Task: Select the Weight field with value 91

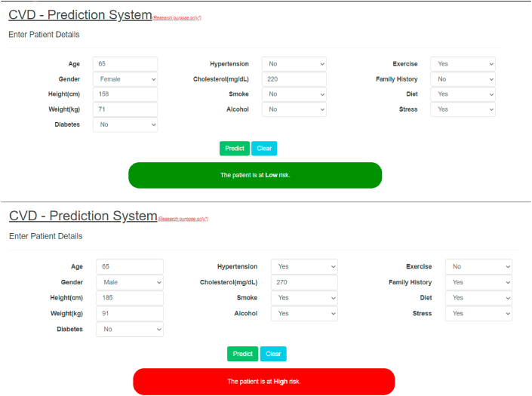Action: pos(129,313)
